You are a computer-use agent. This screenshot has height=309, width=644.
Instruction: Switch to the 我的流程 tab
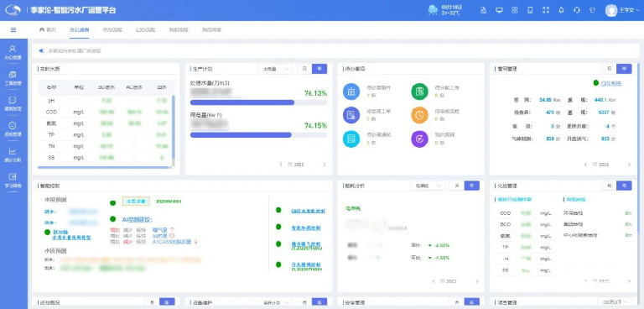(x=179, y=30)
